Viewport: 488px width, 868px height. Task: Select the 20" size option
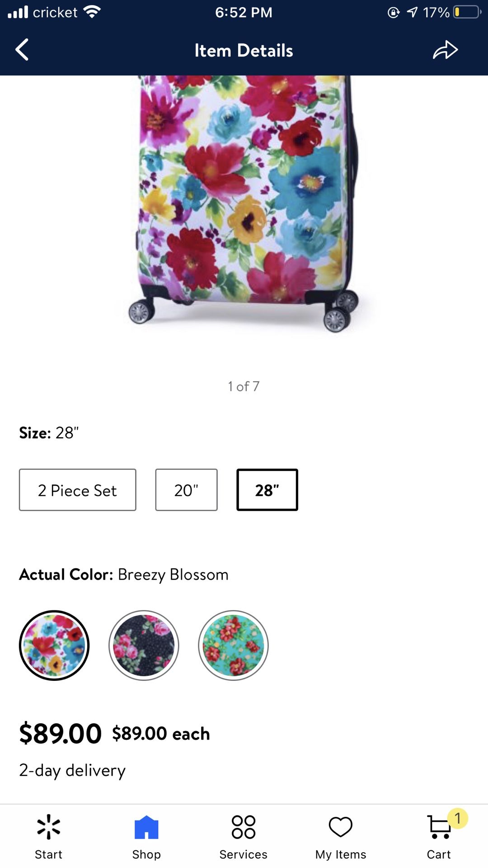(186, 490)
